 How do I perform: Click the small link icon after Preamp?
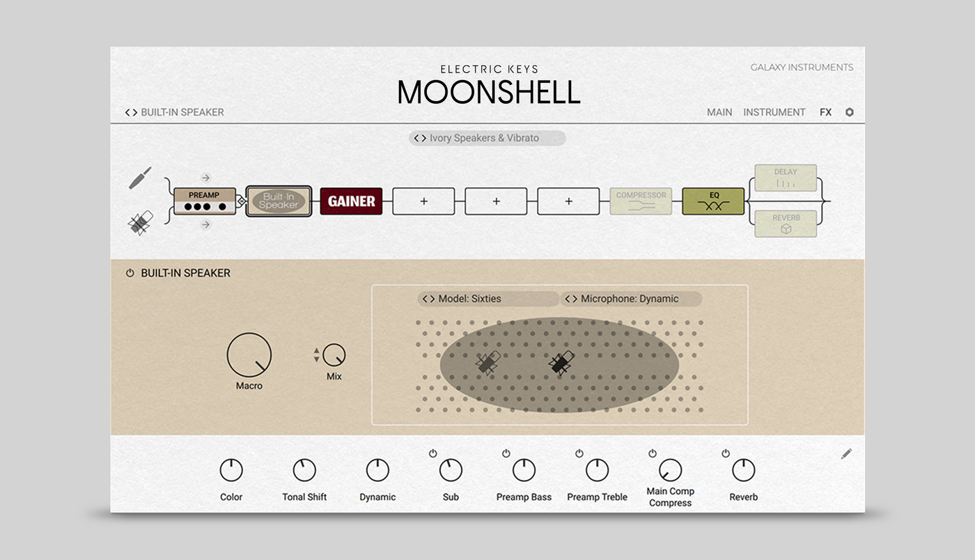(x=241, y=202)
